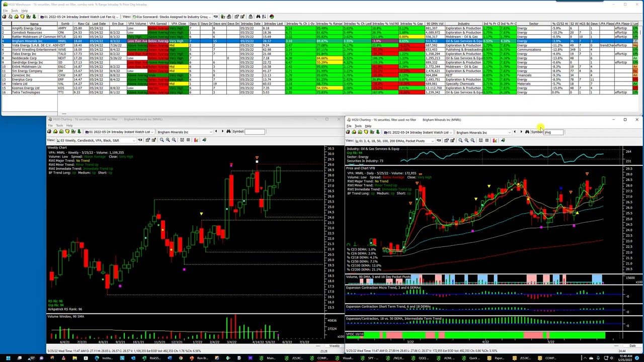Viewport: 644px width, 362px height.
Task: Expand Warehouse watch list dropdown
Action: point(117,17)
